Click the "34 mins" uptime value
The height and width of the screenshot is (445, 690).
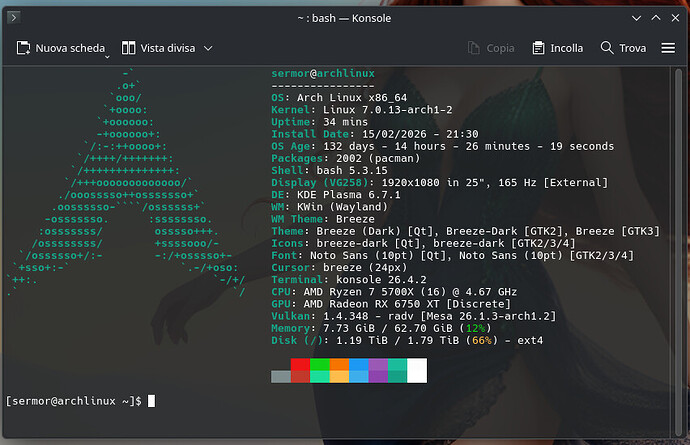click(x=345, y=122)
